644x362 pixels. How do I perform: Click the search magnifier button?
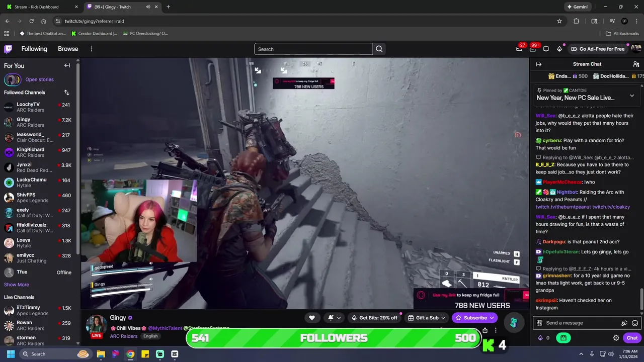(x=379, y=49)
